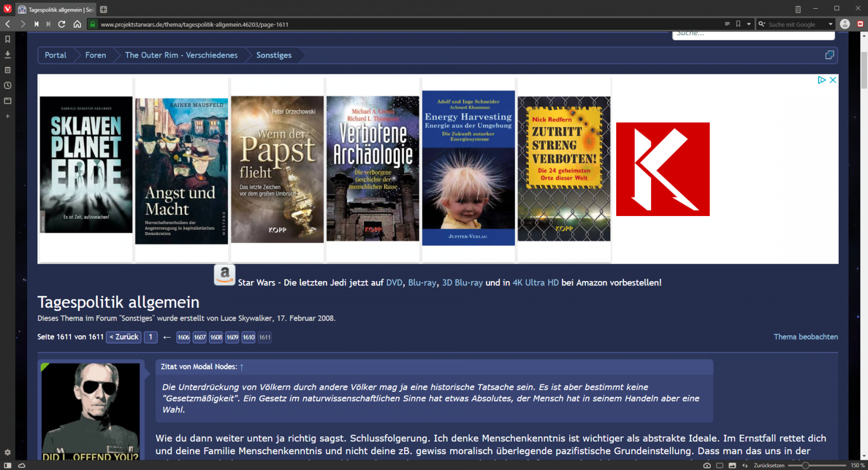
Task: Toggle reader view in address bar
Action: coord(727,24)
